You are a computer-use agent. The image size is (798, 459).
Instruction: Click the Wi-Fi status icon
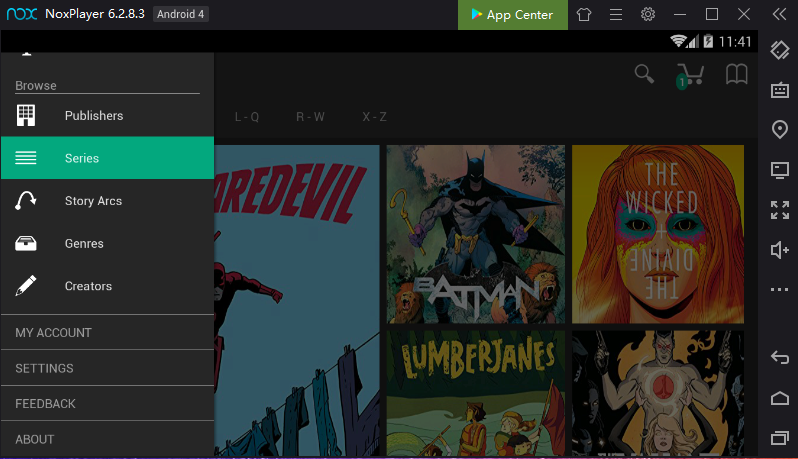pos(678,41)
